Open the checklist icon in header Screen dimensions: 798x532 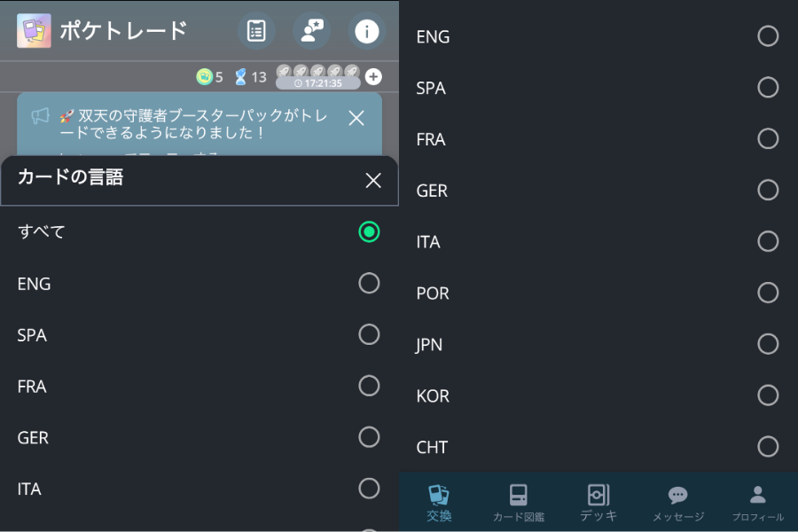pyautogui.click(x=256, y=31)
